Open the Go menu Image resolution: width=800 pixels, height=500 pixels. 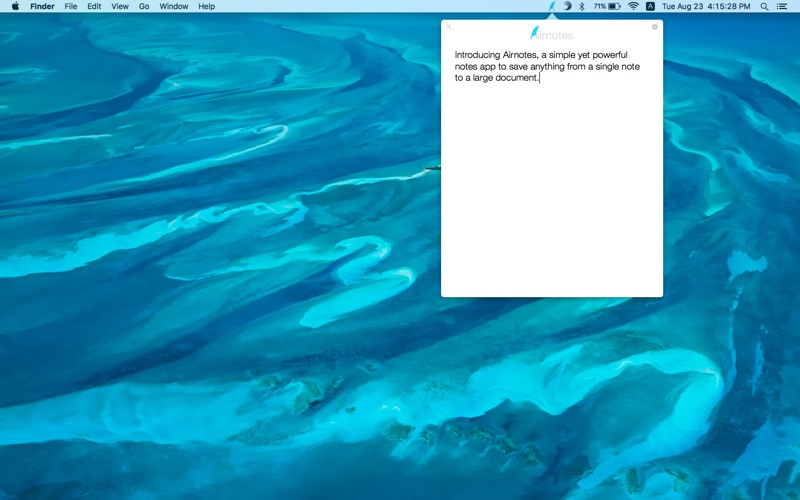pos(144,6)
